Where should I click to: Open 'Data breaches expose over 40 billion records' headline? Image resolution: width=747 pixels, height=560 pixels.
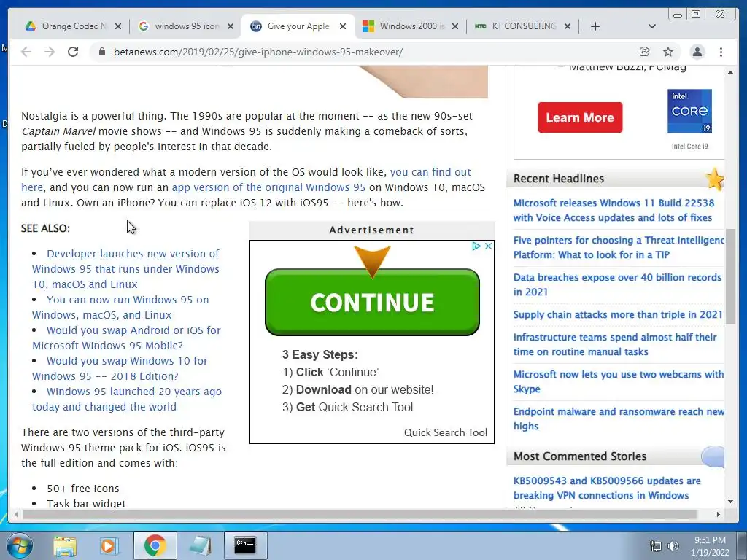point(617,284)
